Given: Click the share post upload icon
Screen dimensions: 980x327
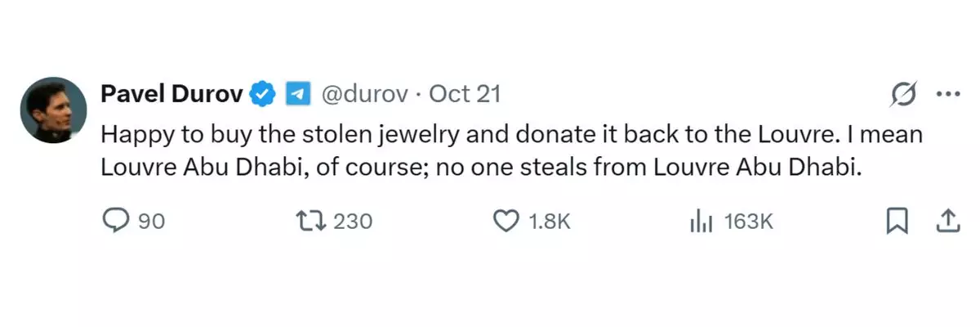Looking at the screenshot, I should pyautogui.click(x=947, y=221).
